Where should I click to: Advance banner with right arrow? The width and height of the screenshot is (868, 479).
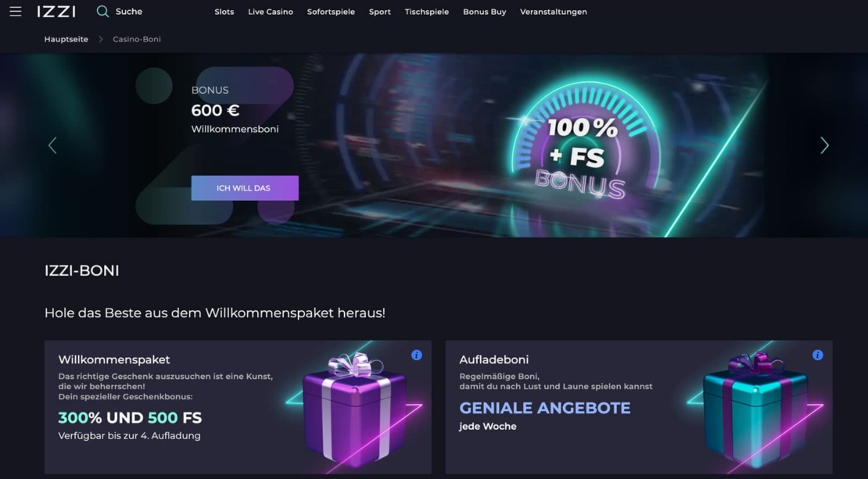point(824,145)
